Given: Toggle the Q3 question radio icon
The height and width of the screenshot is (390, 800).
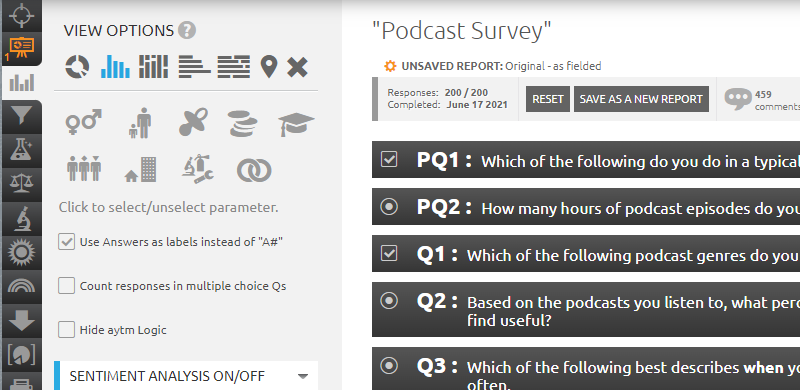Looking at the screenshot, I should point(389,365).
